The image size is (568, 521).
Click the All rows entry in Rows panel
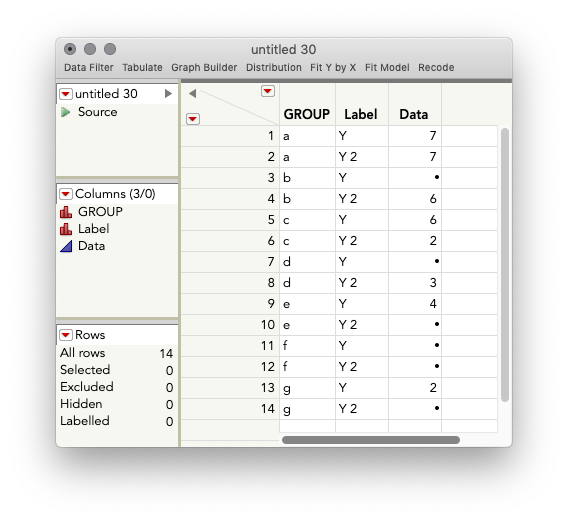(117, 353)
